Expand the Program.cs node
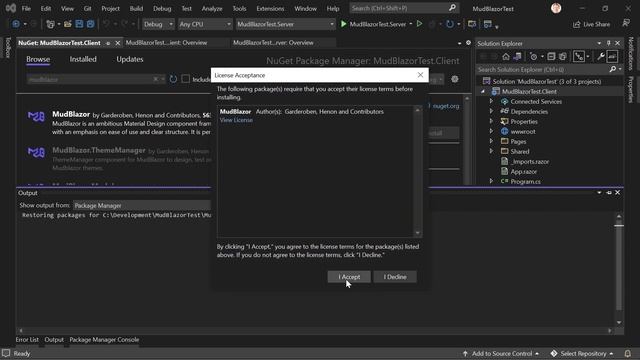This screenshot has width=640, height=360. [491, 181]
